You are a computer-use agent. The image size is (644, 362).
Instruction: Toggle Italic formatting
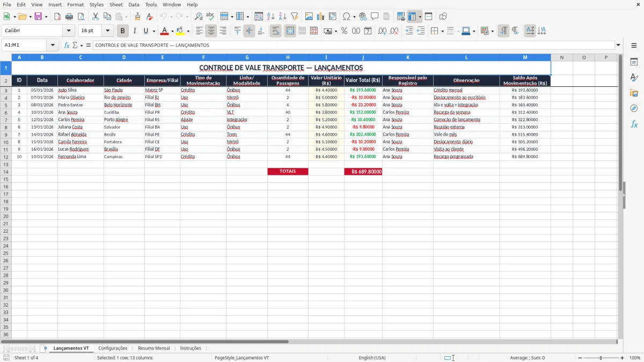[x=135, y=31]
